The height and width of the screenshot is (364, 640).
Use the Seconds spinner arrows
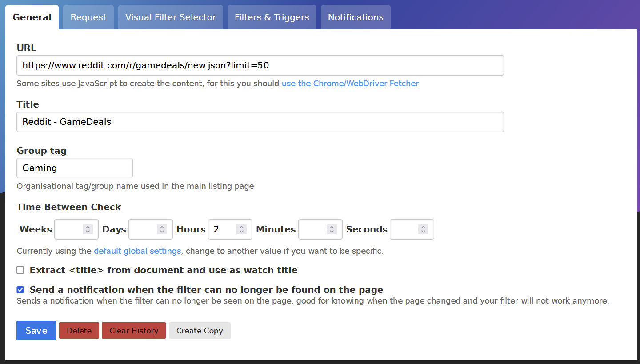(x=423, y=229)
